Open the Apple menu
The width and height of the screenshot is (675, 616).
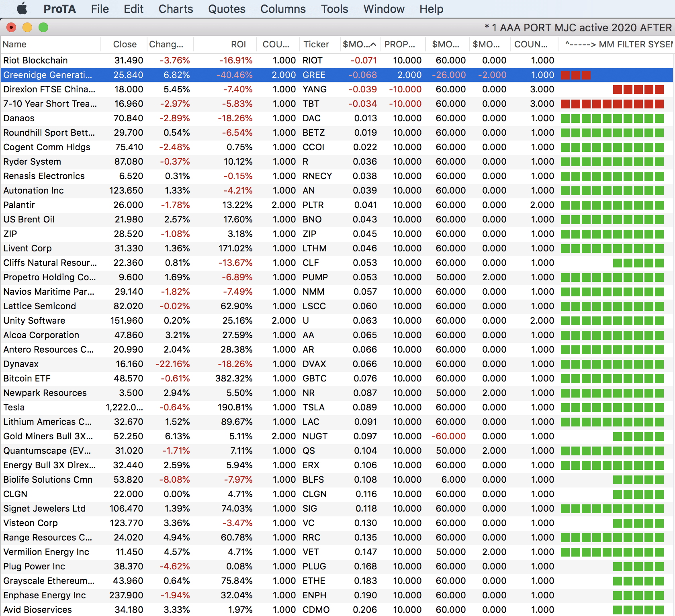(x=22, y=8)
